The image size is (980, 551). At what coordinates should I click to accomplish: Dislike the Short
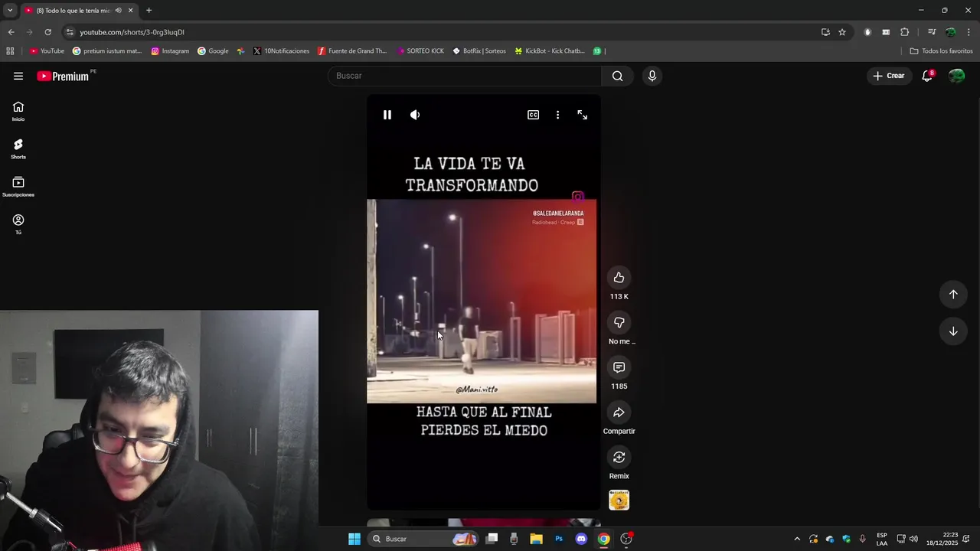coord(619,323)
